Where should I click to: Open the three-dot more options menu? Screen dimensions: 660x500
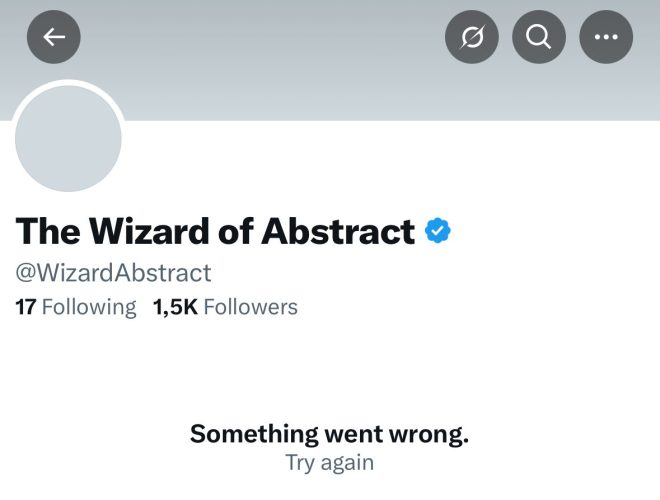pyautogui.click(x=606, y=37)
